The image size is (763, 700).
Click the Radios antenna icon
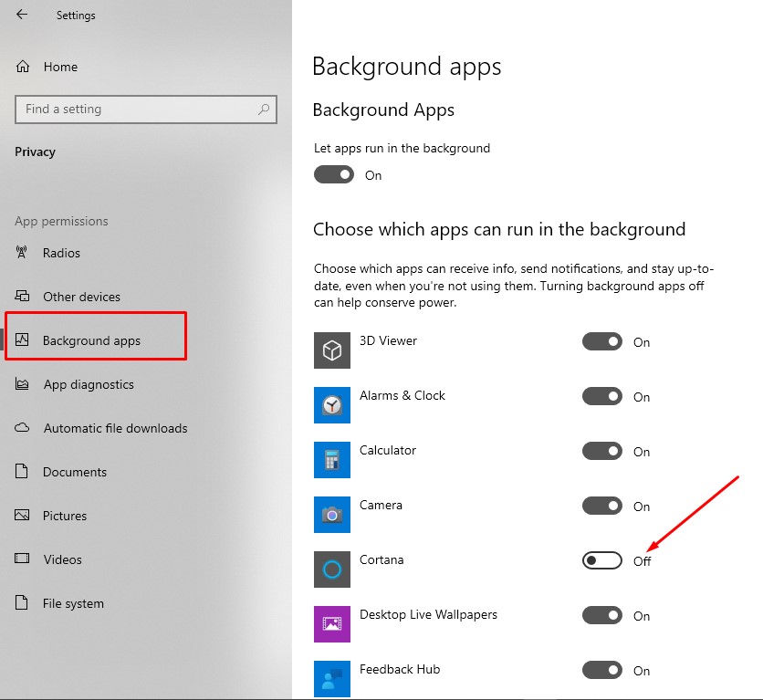[x=21, y=253]
